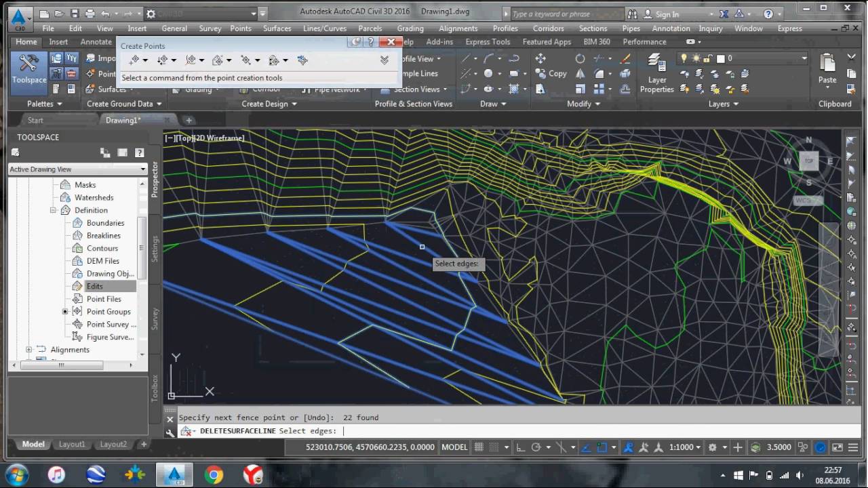Click the last icon in the Create Points toolbar

(x=302, y=60)
